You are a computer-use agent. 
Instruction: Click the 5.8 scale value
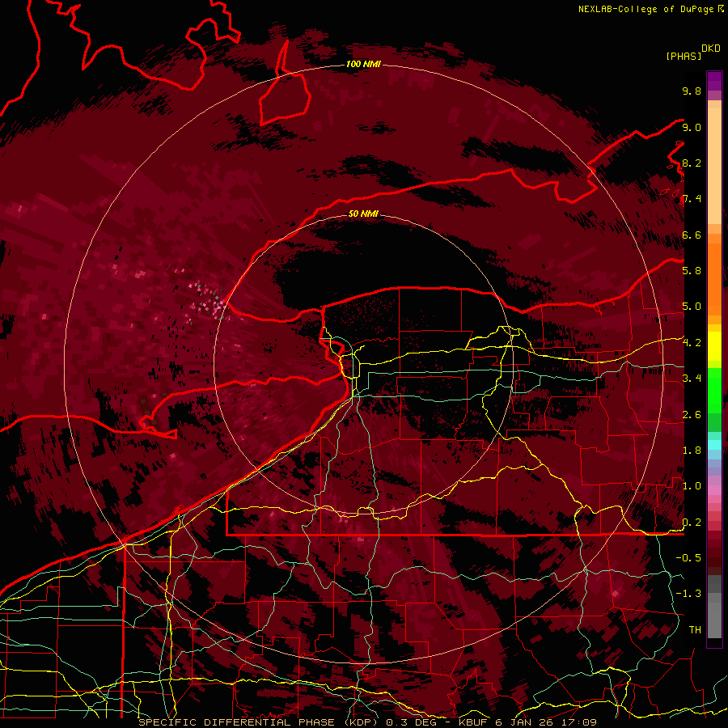(692, 271)
